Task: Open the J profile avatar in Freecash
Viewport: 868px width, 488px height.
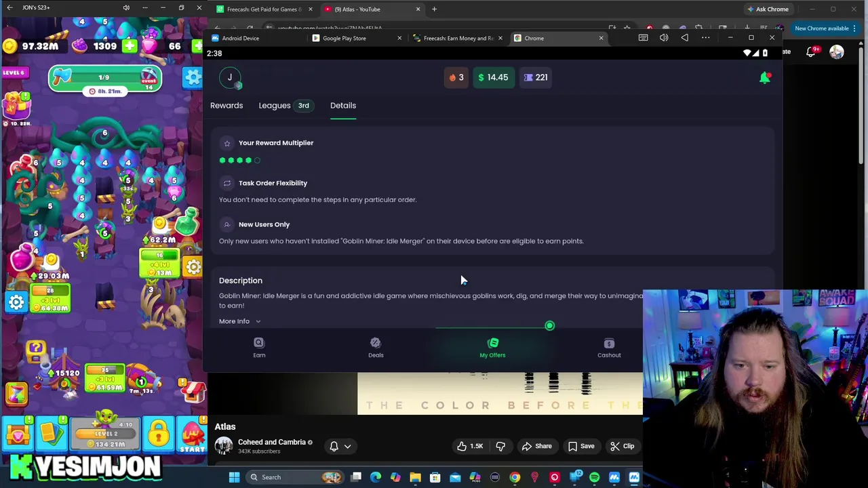Action: (x=230, y=78)
